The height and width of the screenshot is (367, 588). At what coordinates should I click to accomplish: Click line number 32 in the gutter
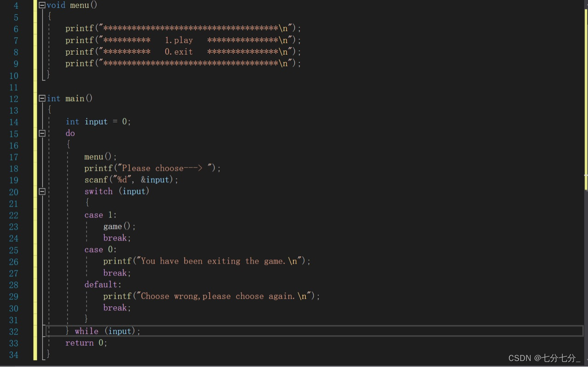tap(14, 332)
